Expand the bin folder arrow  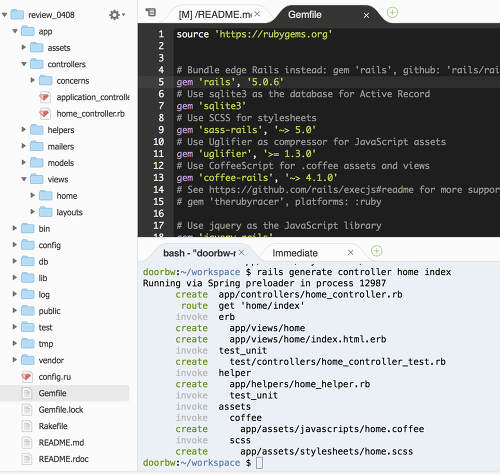(15, 228)
